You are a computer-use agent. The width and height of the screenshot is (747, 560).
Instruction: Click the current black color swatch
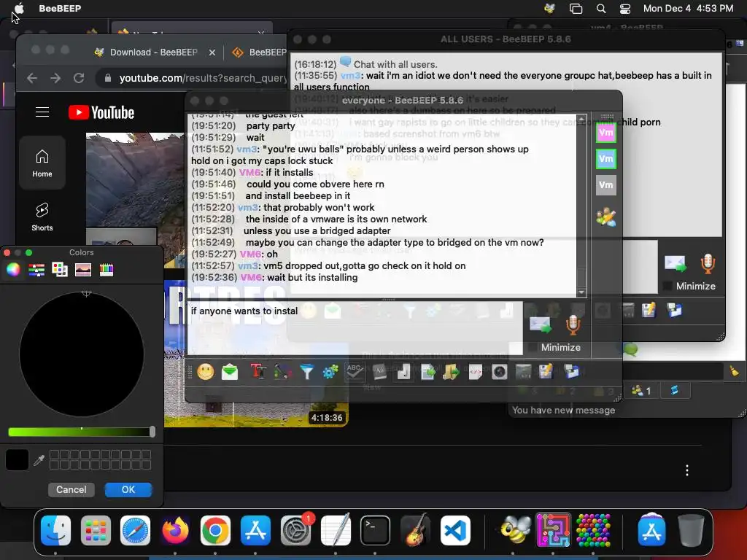(18, 460)
